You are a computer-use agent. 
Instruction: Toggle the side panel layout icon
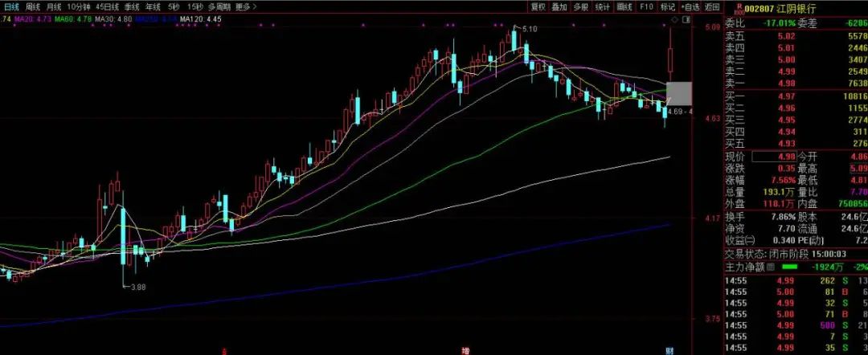(685, 19)
